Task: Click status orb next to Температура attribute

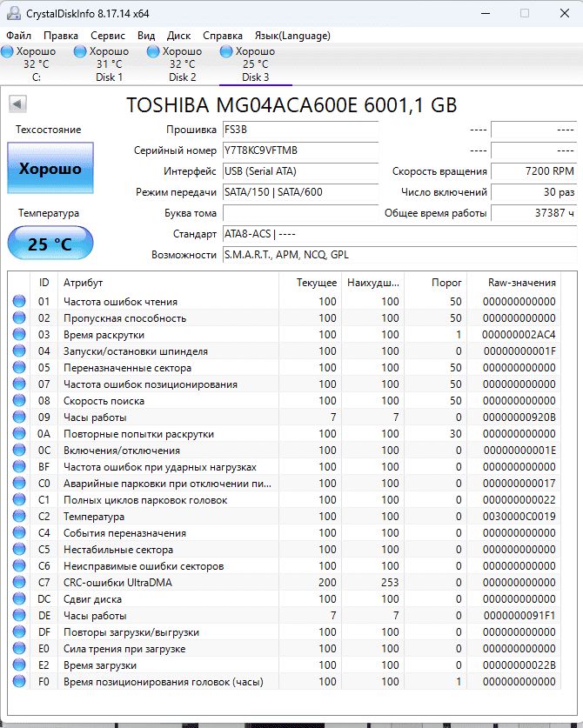Action: tap(19, 517)
